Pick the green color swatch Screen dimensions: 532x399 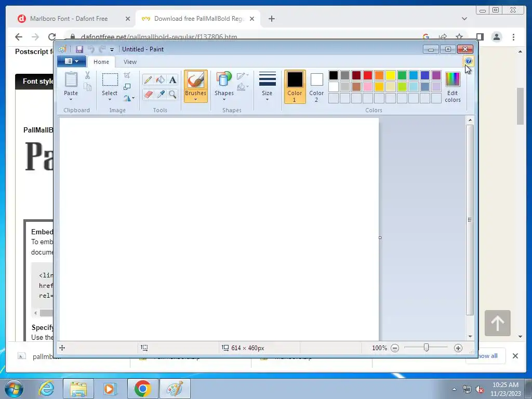[402, 75]
